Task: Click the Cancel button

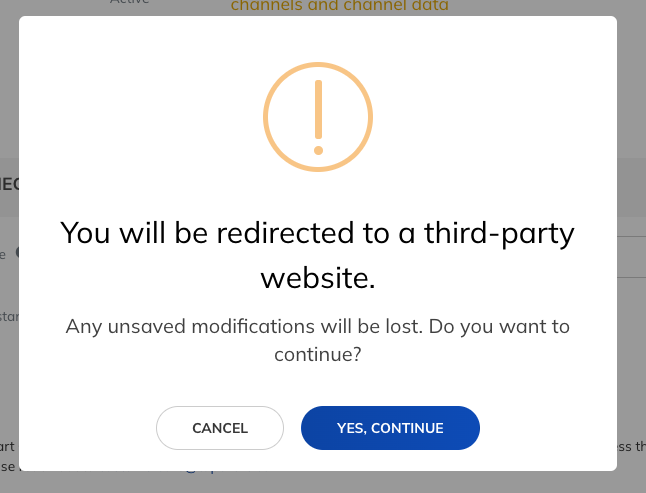Action: 220,428
